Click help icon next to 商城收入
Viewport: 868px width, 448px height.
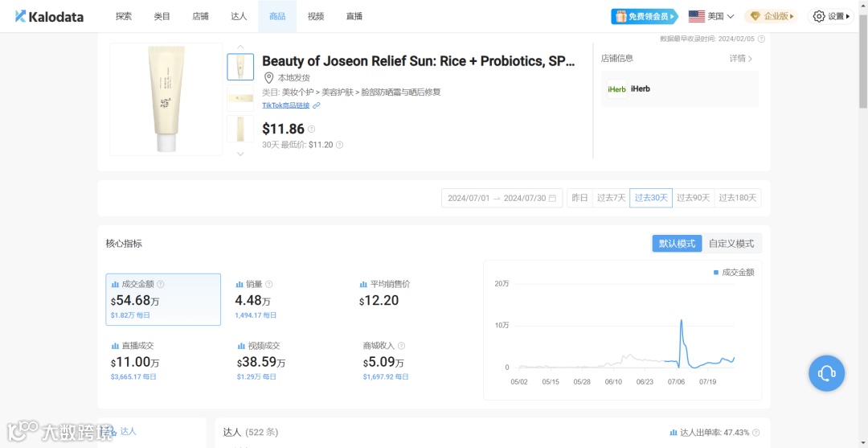click(401, 346)
